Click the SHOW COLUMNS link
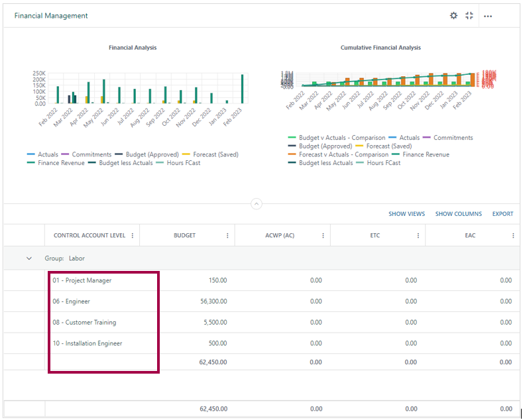This screenshot has height=420, width=523. [458, 214]
